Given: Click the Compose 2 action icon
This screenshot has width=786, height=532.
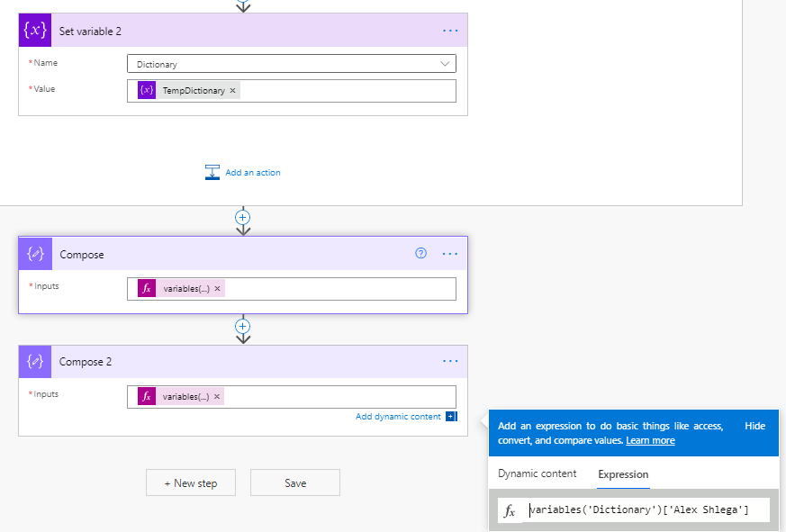Looking at the screenshot, I should coord(35,362).
